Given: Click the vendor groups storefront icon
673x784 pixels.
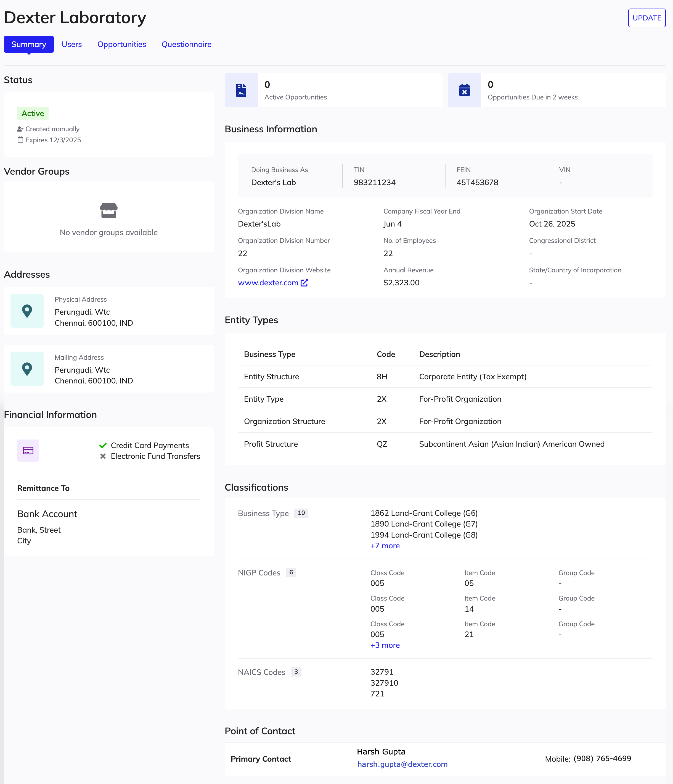Looking at the screenshot, I should (x=108, y=211).
